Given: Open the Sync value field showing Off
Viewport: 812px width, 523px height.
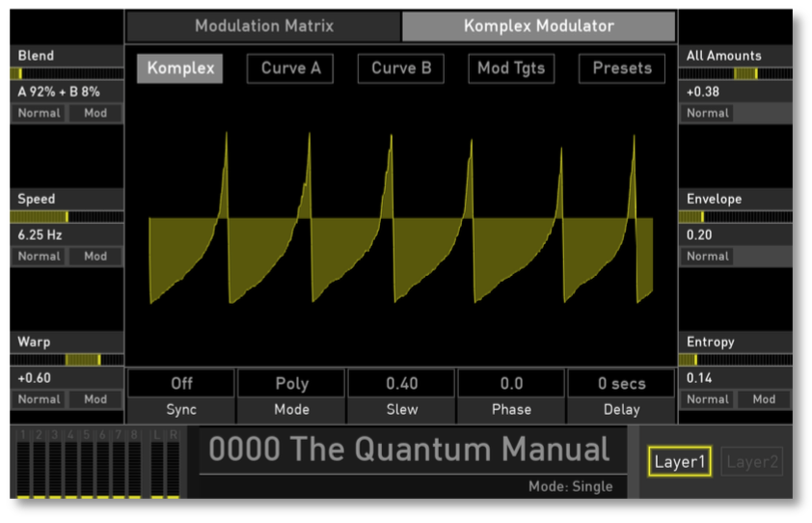Looking at the screenshot, I should pos(181,383).
